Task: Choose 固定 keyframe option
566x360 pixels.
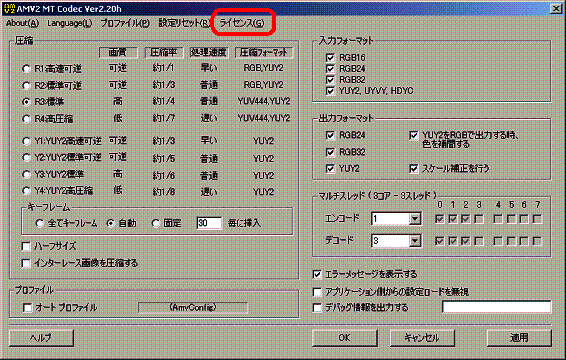Action: point(156,224)
